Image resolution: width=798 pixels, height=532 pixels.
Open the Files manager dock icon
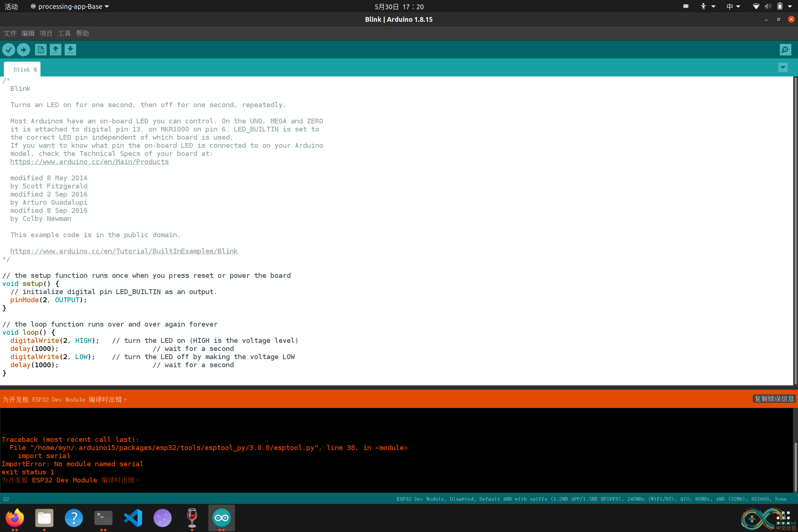[x=44, y=518]
